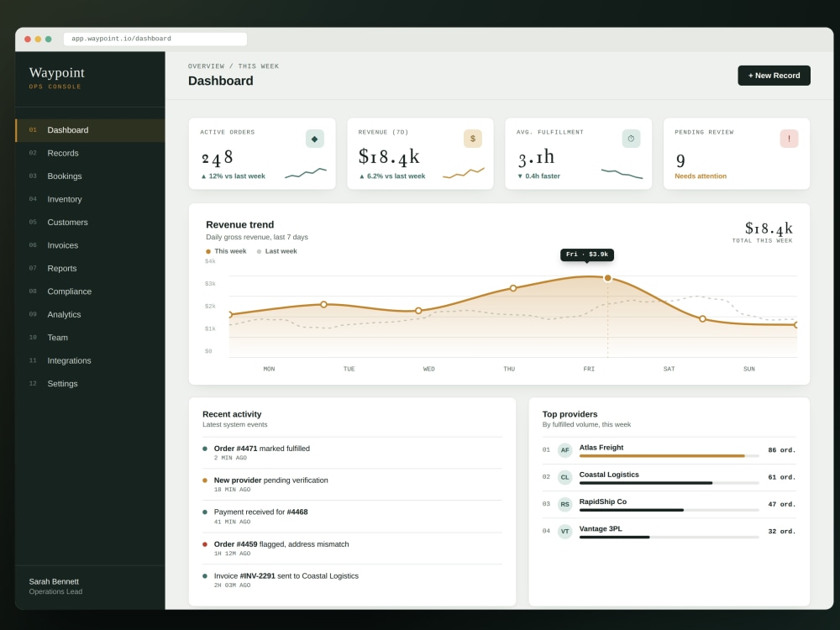Click the Revenue (7D) sparkline chart
This screenshot has height=630, width=840.
[x=464, y=173]
